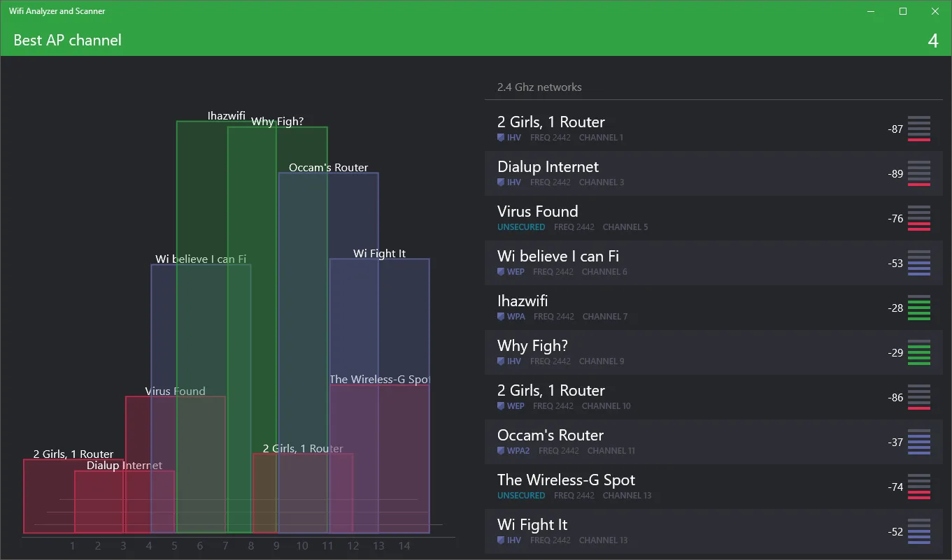The height and width of the screenshot is (560, 952).
Task: Click Wi believe I can Fi label on chart
Action: tap(201, 259)
